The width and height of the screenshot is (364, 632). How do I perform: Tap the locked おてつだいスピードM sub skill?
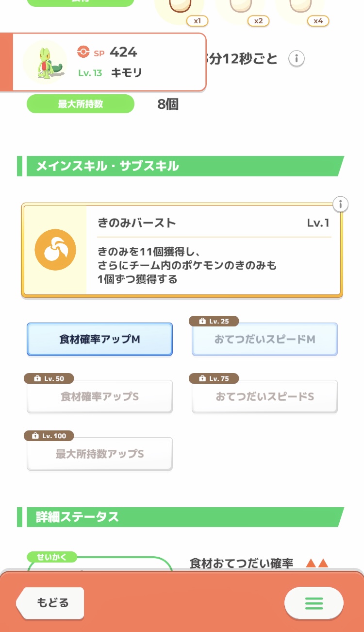point(265,340)
